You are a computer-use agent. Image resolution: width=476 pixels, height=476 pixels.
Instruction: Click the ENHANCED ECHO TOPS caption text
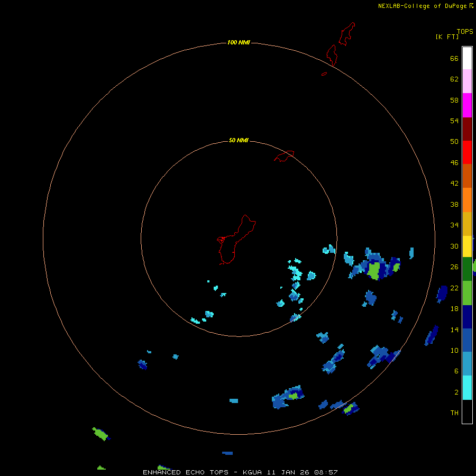[186, 472]
